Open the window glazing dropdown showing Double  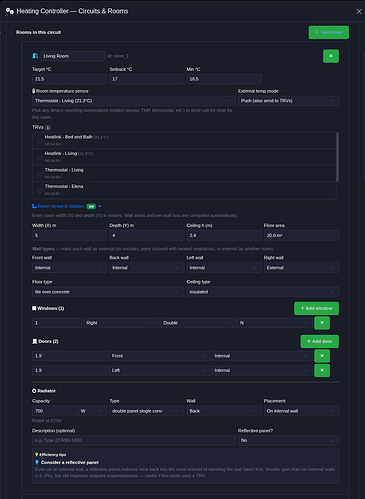click(198, 323)
